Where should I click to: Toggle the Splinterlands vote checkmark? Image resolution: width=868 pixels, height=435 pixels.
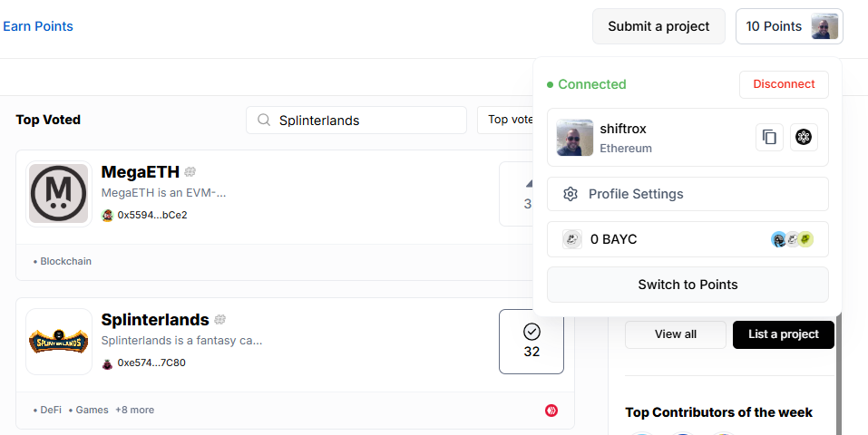click(532, 342)
